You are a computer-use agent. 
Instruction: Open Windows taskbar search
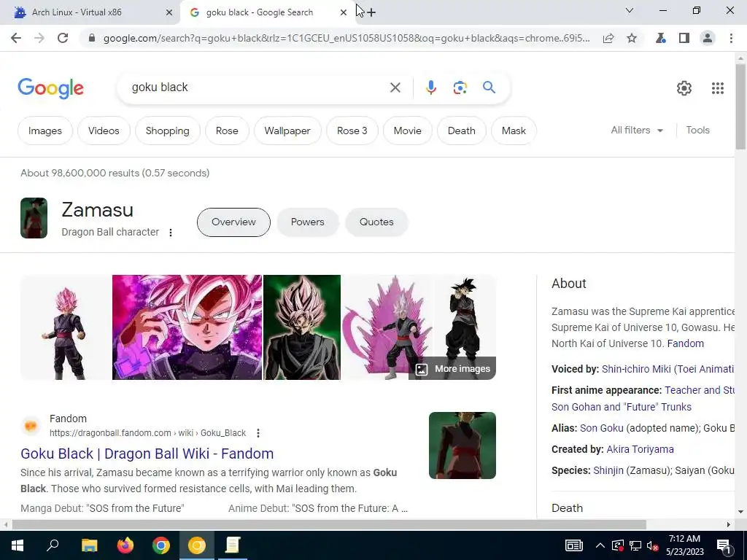click(x=53, y=545)
